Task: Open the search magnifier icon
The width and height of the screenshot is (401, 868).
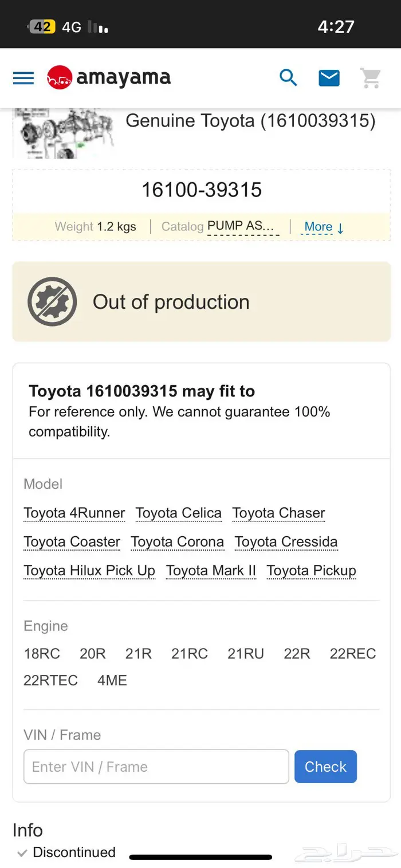Action: 288,78
